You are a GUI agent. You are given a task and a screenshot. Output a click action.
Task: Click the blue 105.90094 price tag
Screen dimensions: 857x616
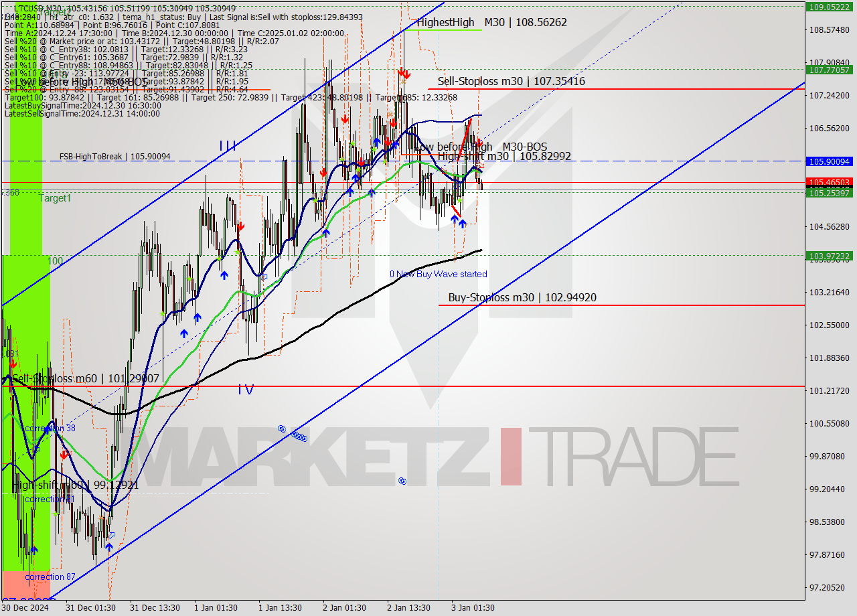click(x=830, y=161)
